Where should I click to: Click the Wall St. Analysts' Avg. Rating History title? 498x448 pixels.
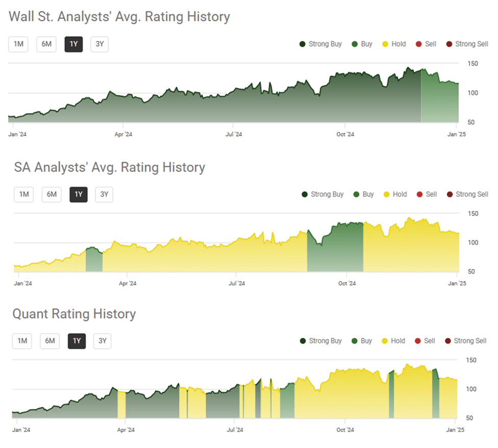point(120,17)
